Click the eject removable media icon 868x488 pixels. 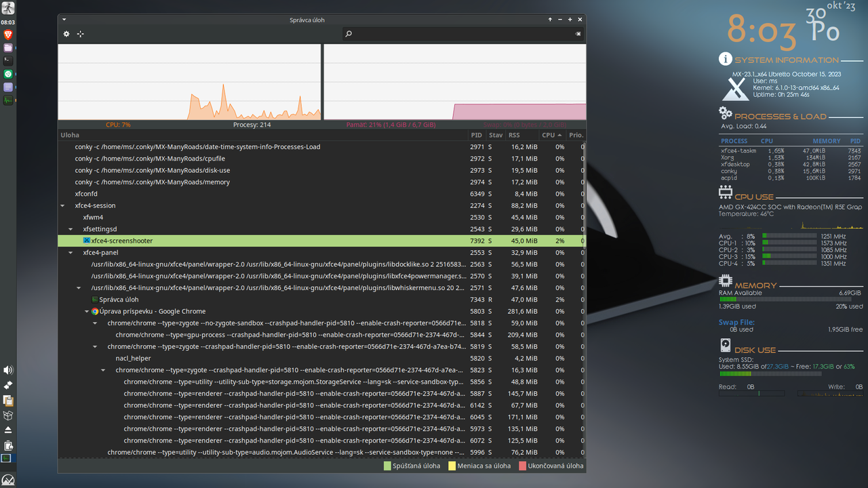pyautogui.click(x=8, y=429)
